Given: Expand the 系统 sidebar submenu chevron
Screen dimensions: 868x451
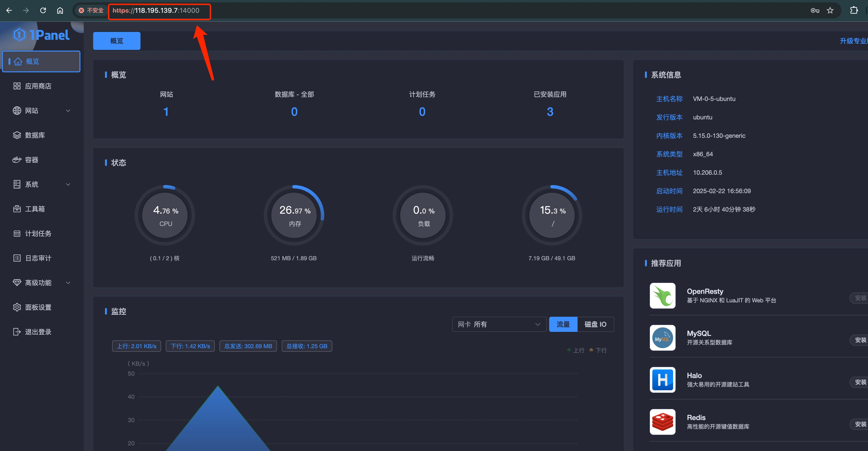Looking at the screenshot, I should pos(68,184).
